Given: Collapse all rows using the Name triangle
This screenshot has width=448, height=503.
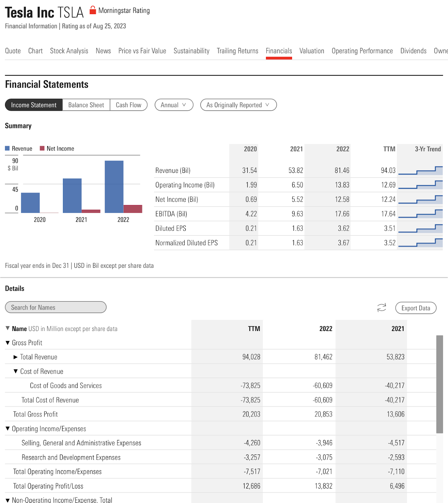Looking at the screenshot, I should [8, 328].
